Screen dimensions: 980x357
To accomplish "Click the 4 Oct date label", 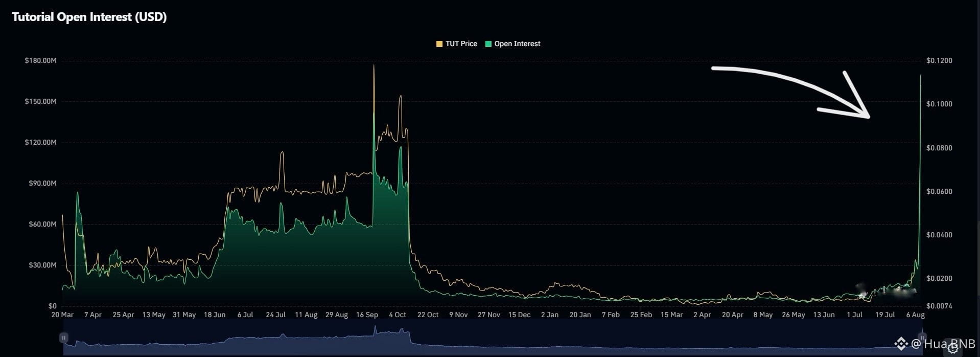I will click(398, 315).
